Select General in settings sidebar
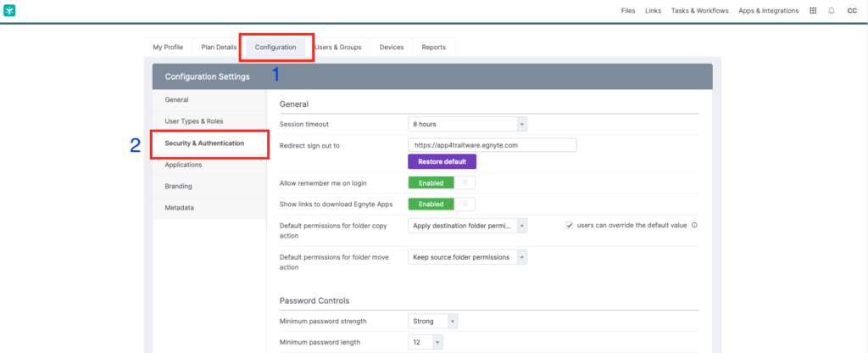Viewport: 868px width, 353px height. 209,100
